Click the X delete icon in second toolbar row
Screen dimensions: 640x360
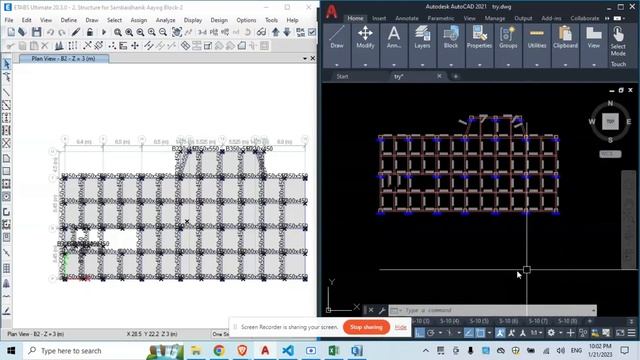[x=44, y=46]
